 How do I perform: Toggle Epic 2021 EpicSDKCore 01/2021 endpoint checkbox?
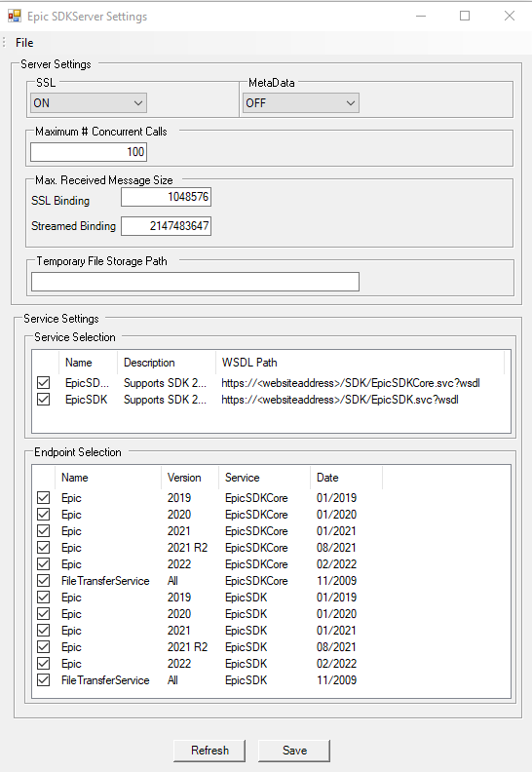pyautogui.click(x=43, y=530)
